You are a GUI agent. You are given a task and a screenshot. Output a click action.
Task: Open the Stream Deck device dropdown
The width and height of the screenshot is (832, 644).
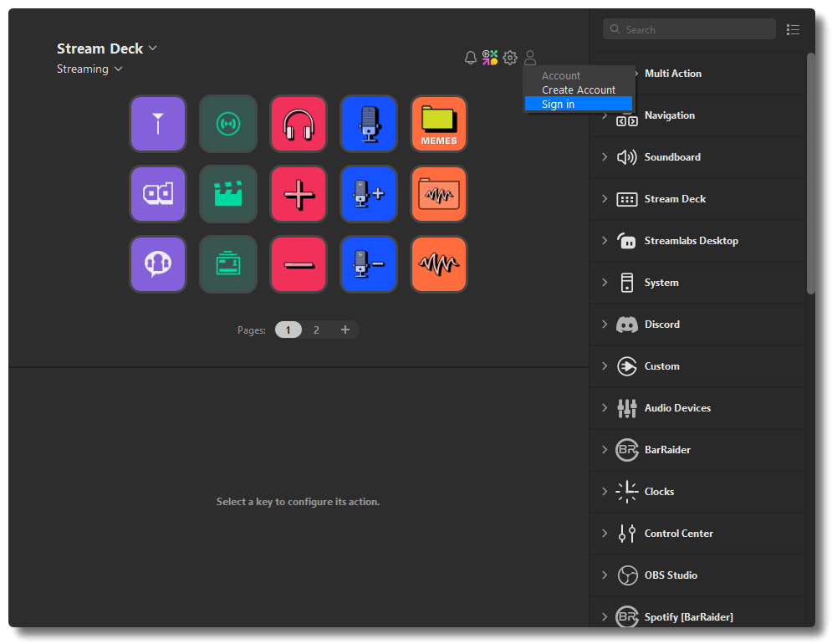pos(107,49)
